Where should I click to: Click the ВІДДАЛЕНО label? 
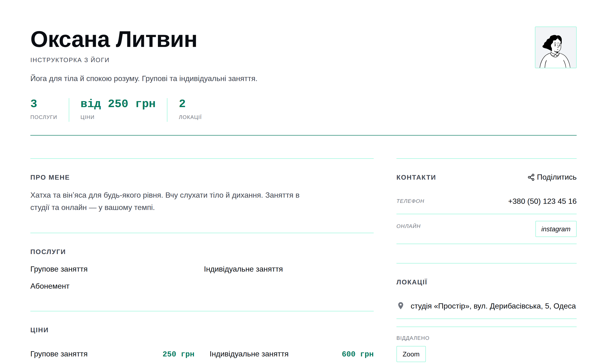tap(413, 338)
